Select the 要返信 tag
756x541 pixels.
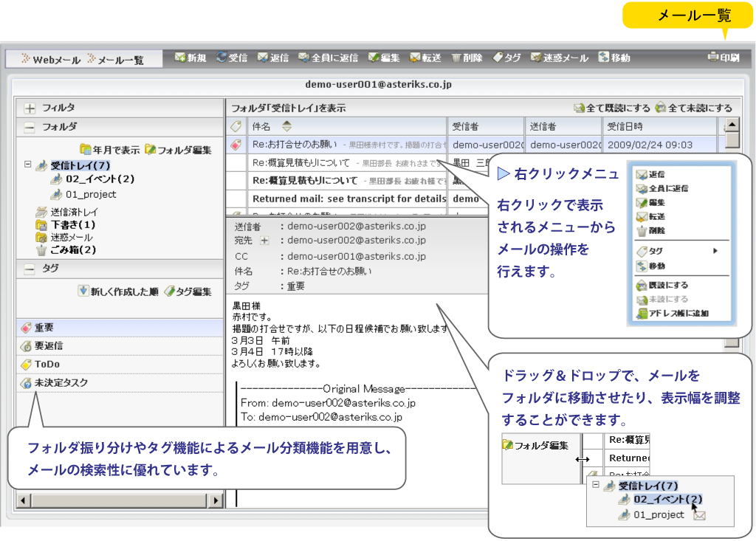pyautogui.click(x=120, y=346)
